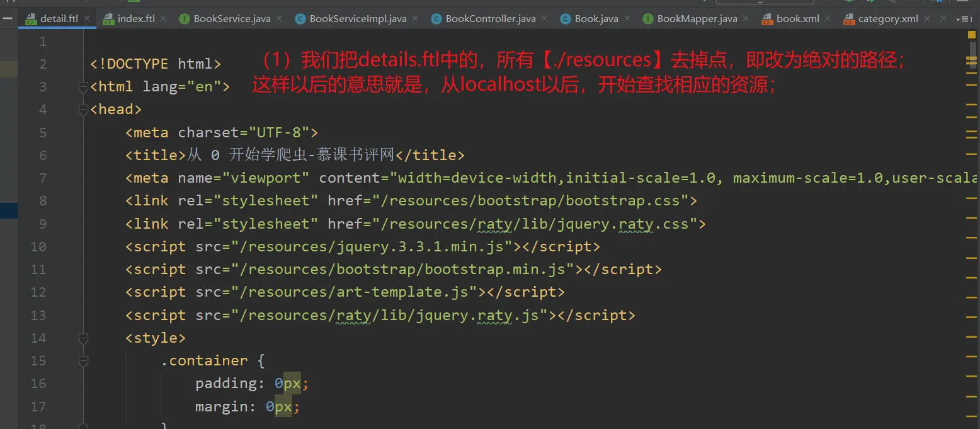Close the index.ftl tab

click(x=163, y=19)
